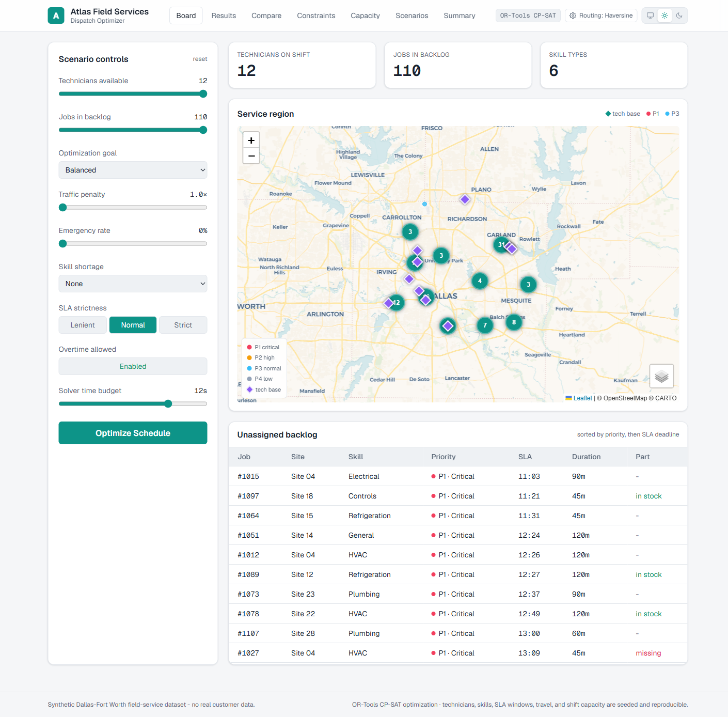Set SLA strictness to Lenient

click(x=83, y=325)
